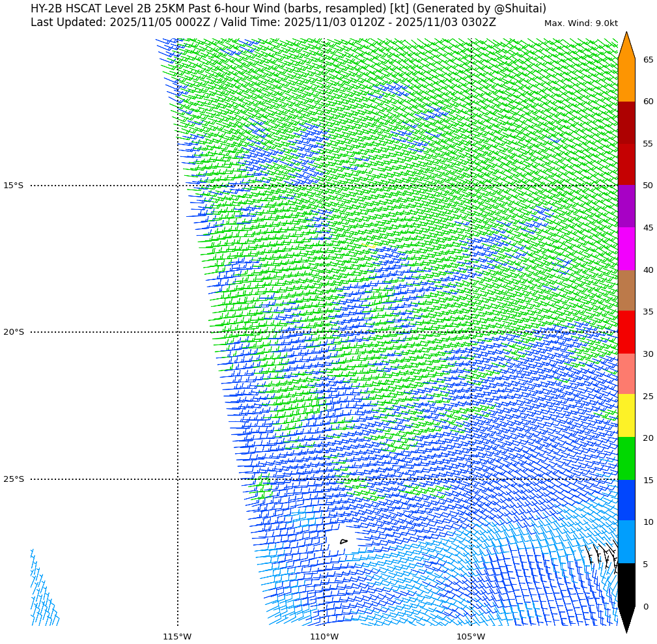Click the orange triangle atop the colorbar
This screenshot has height=644, width=657.
(626, 47)
